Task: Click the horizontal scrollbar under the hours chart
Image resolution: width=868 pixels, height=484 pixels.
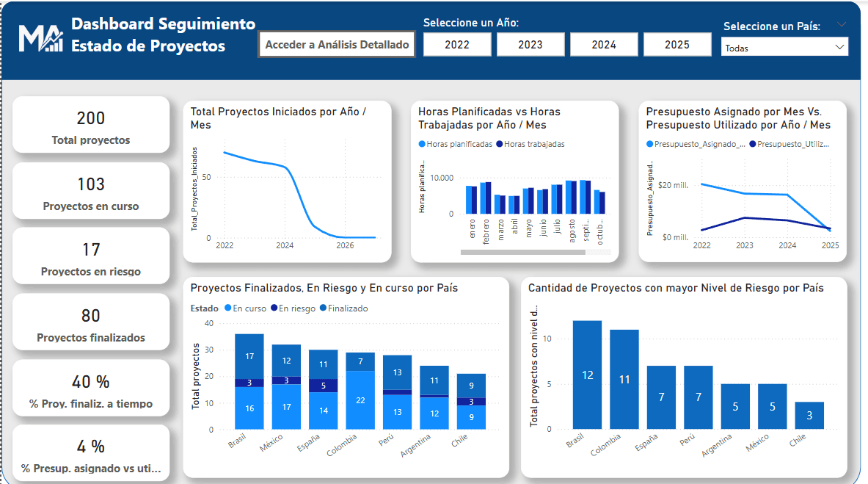Action: [522, 252]
